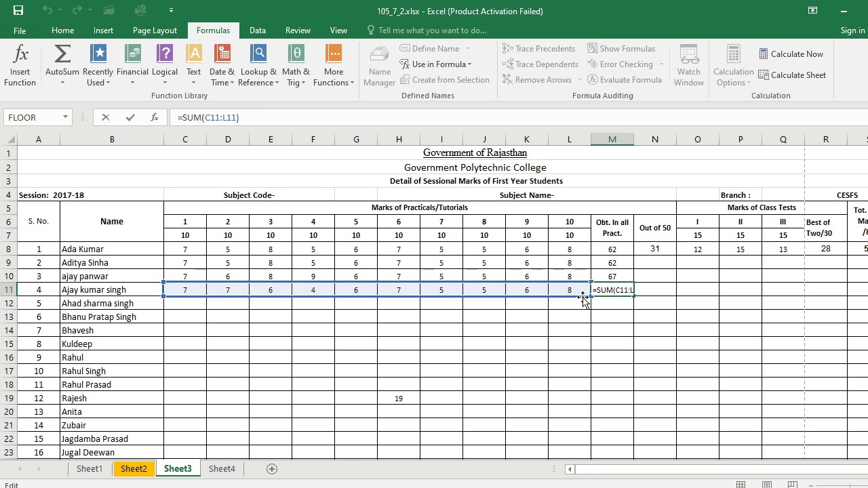Screen dimensions: 868x488
Task: Open Error Checking dropdown arrow
Action: click(661, 64)
